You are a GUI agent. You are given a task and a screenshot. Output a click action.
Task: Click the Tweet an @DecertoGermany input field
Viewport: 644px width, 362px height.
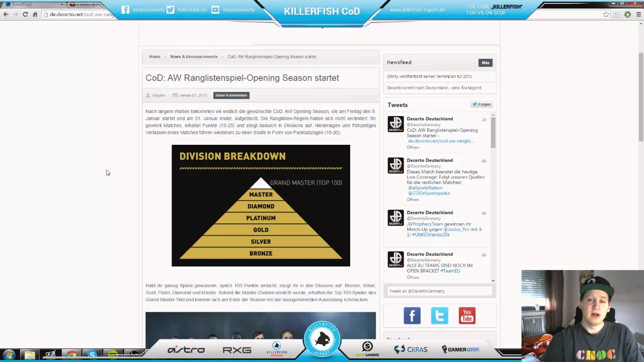click(440, 291)
